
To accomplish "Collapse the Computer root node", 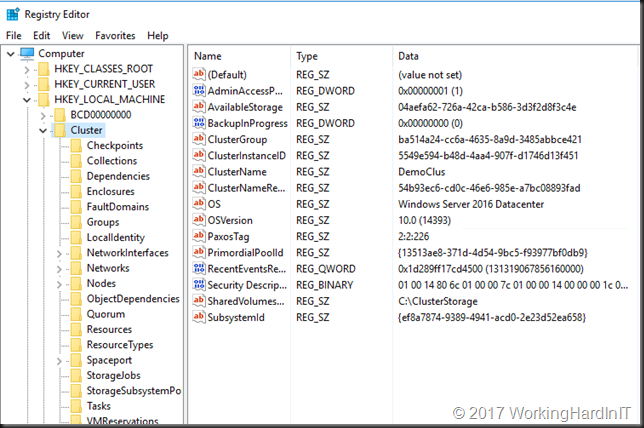I will [x=11, y=54].
